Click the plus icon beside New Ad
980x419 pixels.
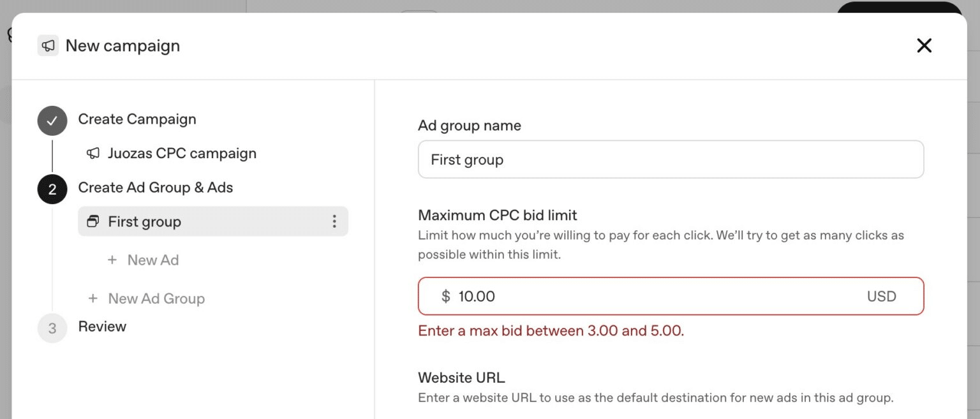click(x=112, y=260)
